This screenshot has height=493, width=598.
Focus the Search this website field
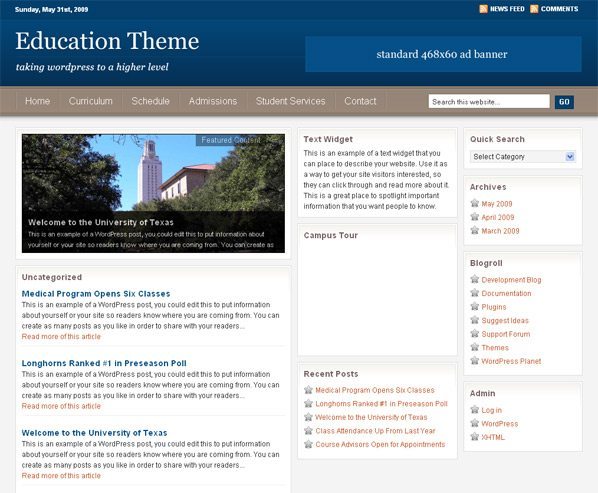coord(489,101)
